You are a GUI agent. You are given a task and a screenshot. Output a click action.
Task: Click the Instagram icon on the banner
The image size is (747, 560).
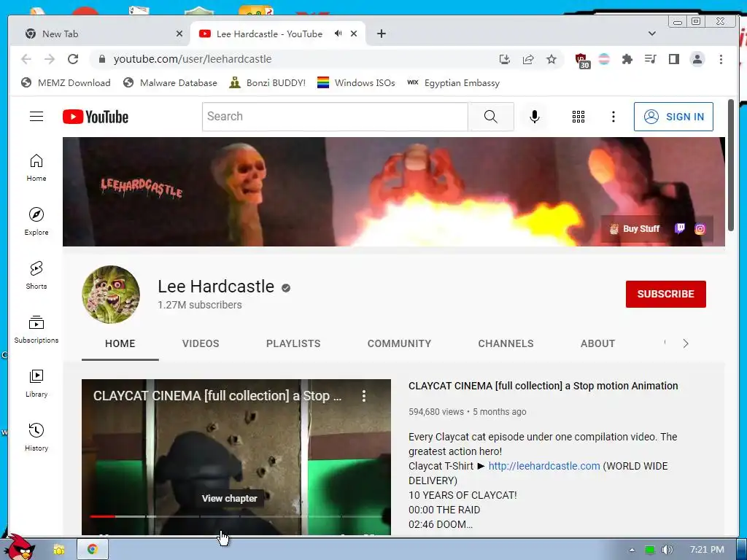[x=700, y=229]
